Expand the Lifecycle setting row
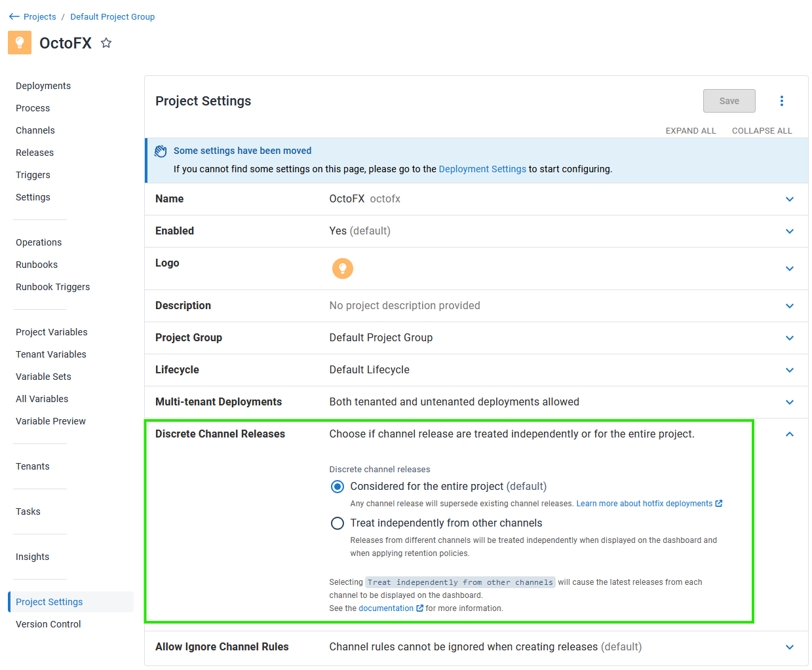 pos(790,370)
